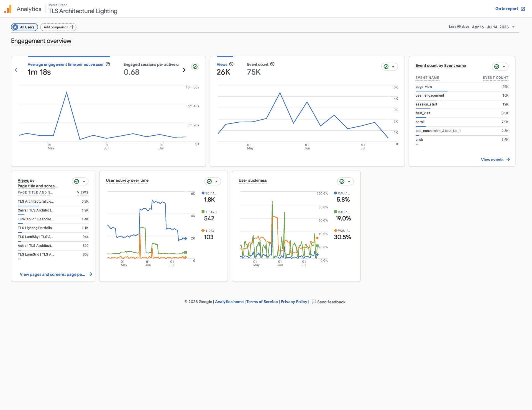Click help icon next to Event count
The image size is (532, 410).
click(272, 64)
